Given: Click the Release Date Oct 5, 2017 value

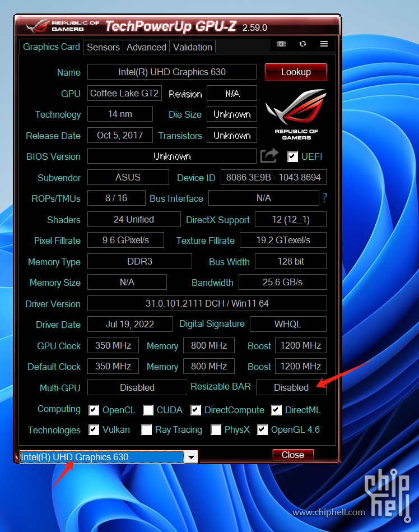Looking at the screenshot, I should pyautogui.click(x=120, y=135).
